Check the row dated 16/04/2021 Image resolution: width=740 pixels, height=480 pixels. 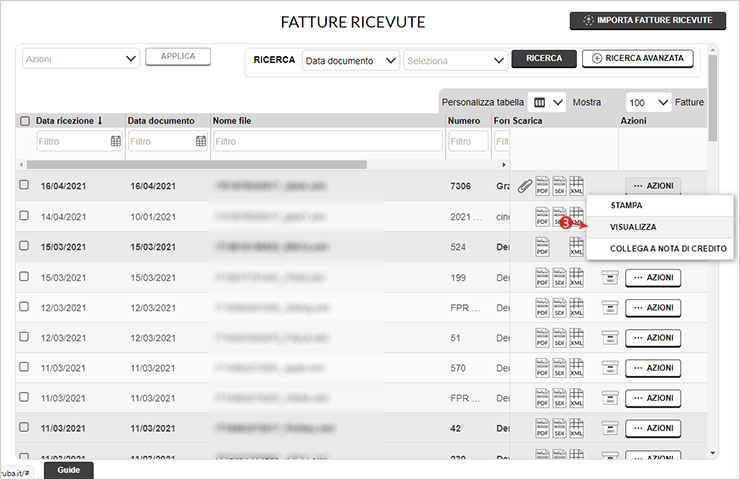tap(24, 186)
